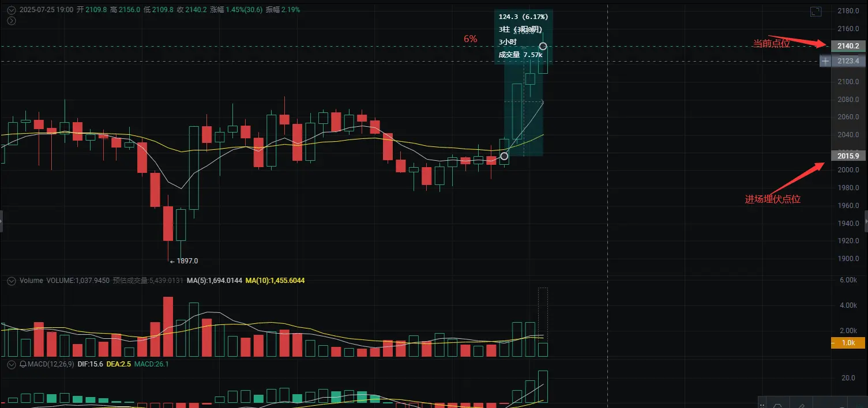
Task: Click the high value 2156.0
Action: [x=129, y=10]
